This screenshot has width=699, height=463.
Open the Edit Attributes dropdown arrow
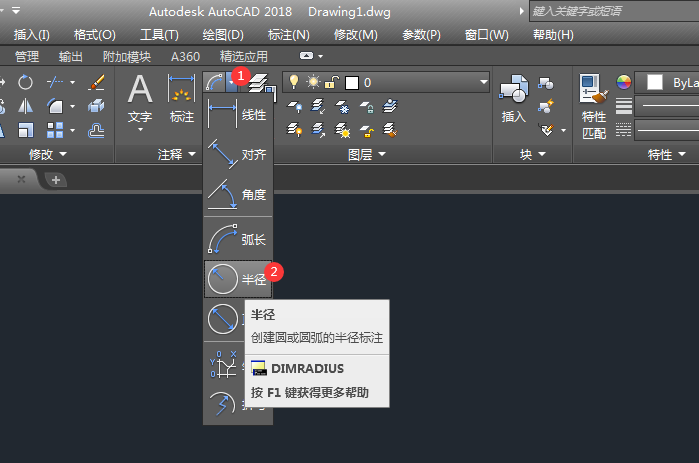[x=563, y=130]
